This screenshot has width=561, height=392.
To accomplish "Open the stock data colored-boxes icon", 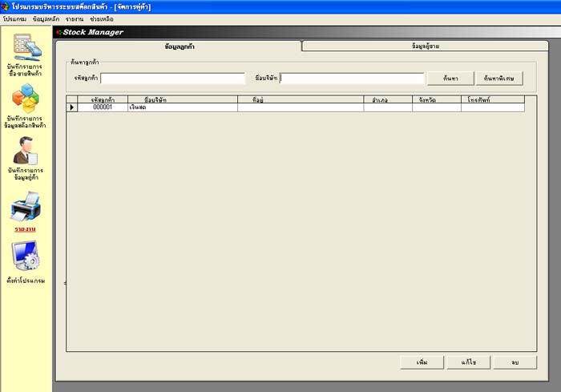I will pyautogui.click(x=25, y=99).
